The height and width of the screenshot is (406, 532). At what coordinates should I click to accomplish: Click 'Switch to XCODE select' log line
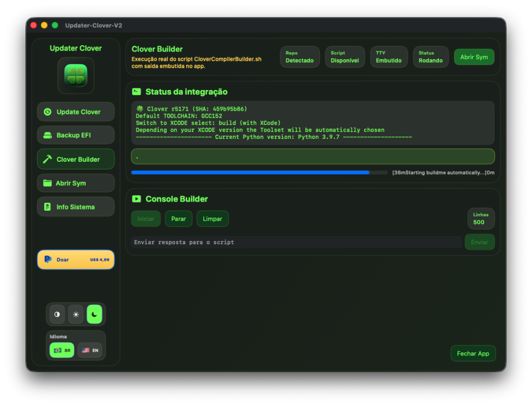[x=208, y=123]
